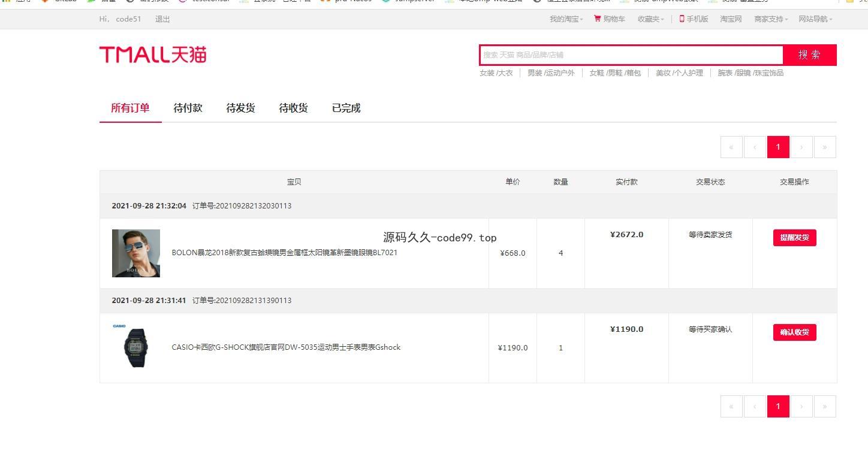Open the 个人护理 category link
The width and height of the screenshot is (868, 463).
[x=689, y=72]
